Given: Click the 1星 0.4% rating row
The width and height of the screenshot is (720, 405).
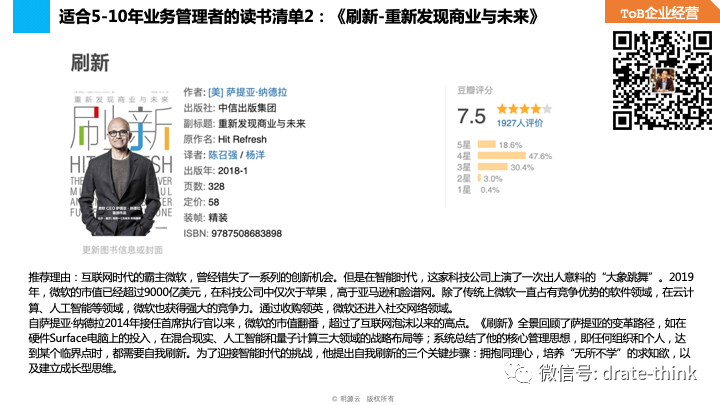Looking at the screenshot, I should (478, 190).
